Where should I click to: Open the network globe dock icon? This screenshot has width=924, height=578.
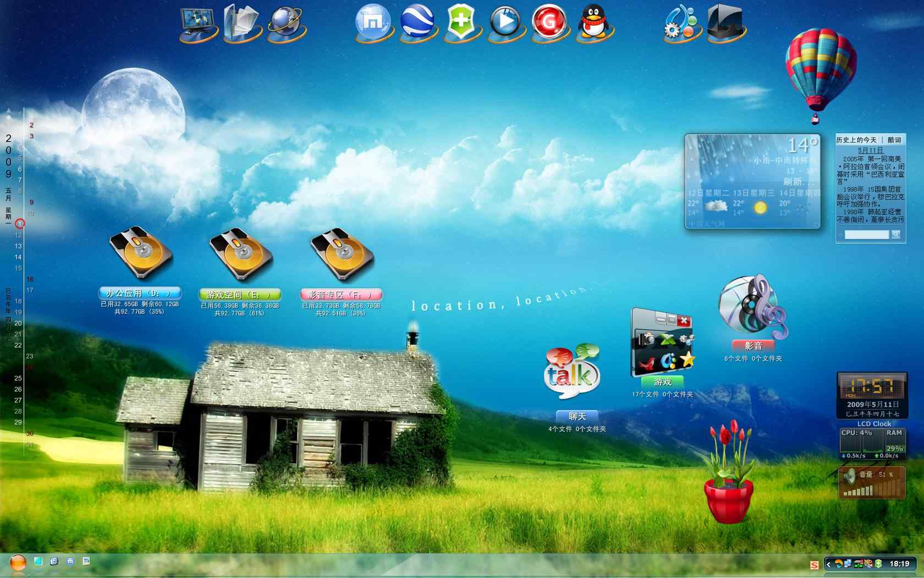click(285, 23)
